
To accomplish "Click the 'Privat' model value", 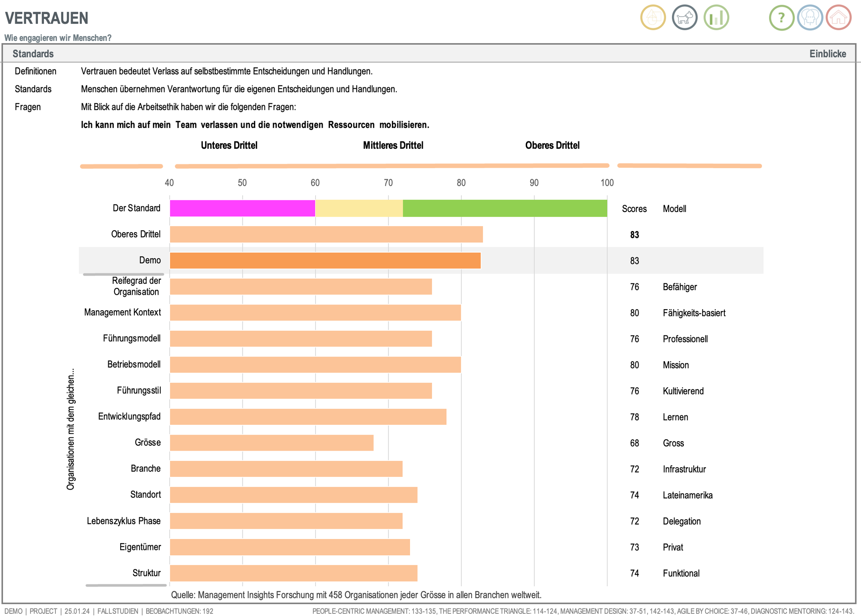I will [x=673, y=547].
